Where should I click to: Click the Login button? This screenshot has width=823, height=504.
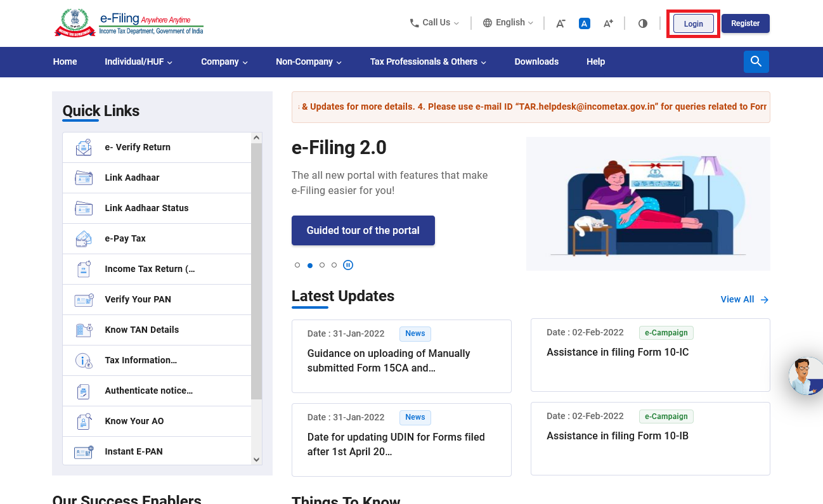[693, 23]
